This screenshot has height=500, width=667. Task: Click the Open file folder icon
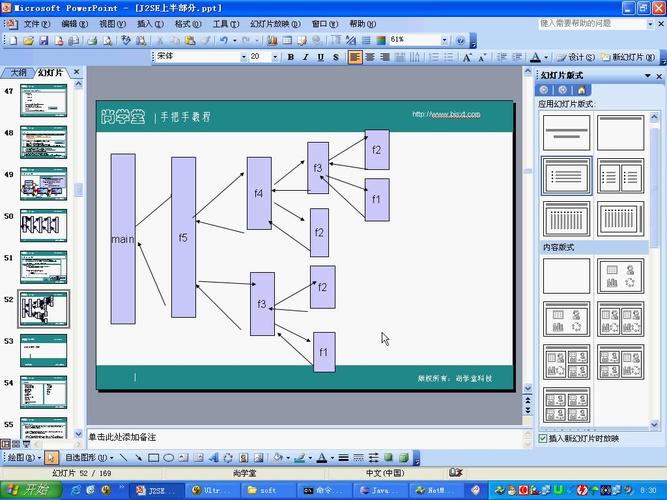pyautogui.click(x=28, y=41)
